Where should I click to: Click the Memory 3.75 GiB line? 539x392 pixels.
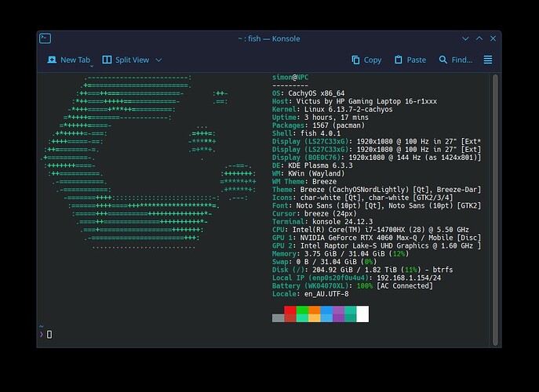pyautogui.click(x=341, y=253)
